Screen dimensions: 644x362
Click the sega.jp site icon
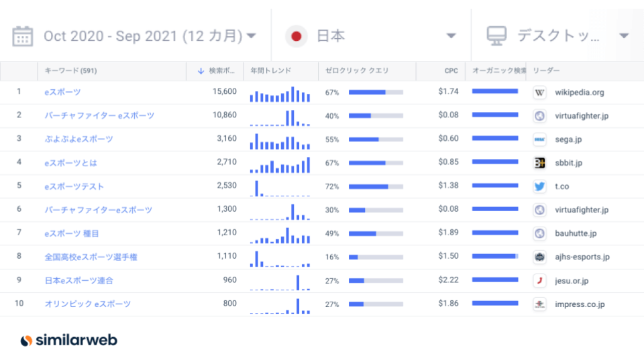539,139
